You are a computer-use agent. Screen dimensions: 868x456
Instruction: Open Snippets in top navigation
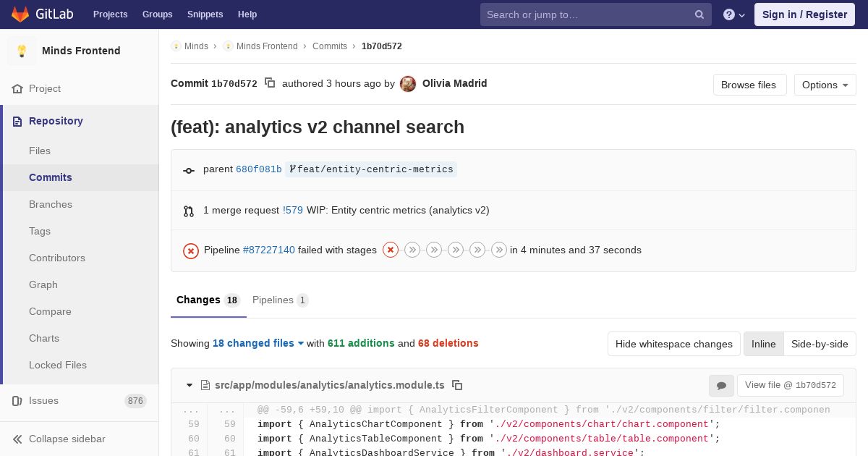coord(205,14)
